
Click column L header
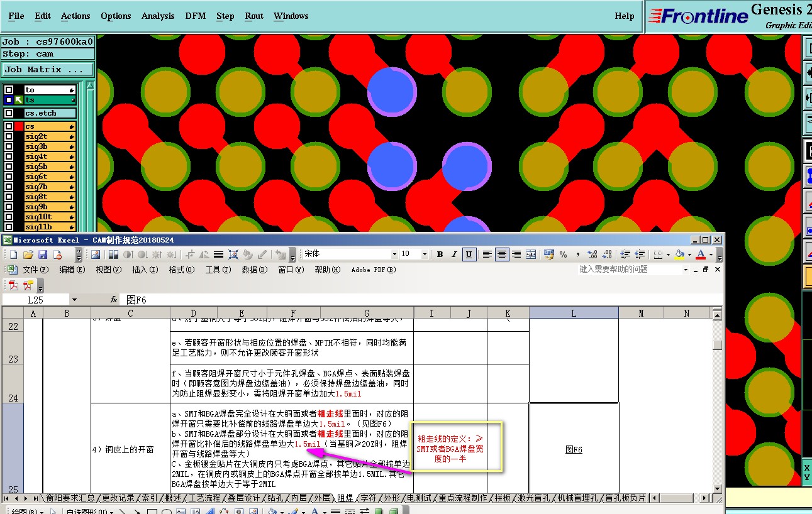pyautogui.click(x=574, y=313)
